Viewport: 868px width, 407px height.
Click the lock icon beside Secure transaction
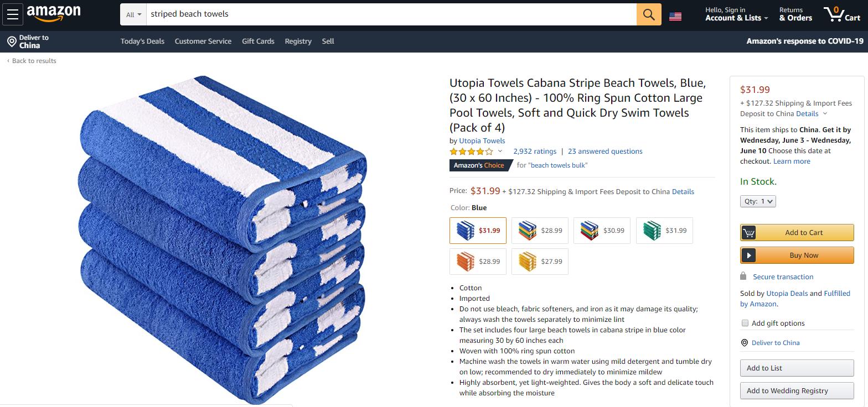(743, 276)
